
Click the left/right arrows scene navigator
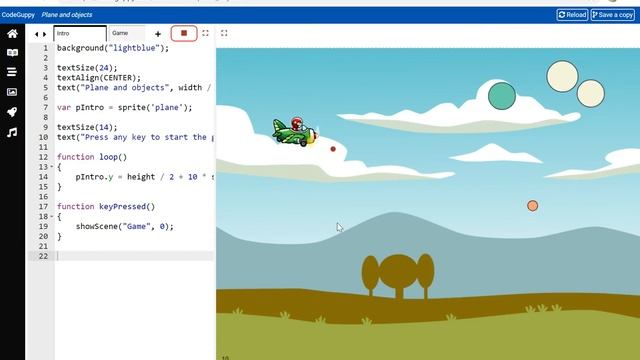(40, 34)
